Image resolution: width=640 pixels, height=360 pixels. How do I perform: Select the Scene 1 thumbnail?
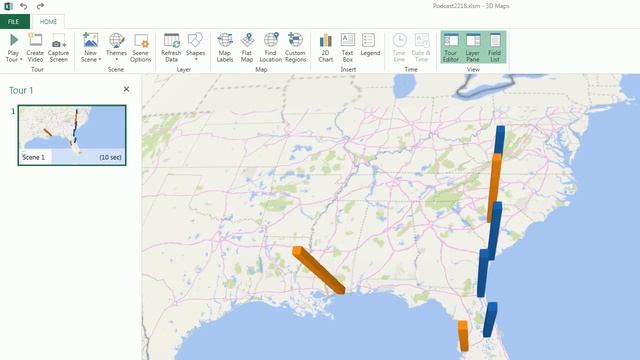(72, 135)
